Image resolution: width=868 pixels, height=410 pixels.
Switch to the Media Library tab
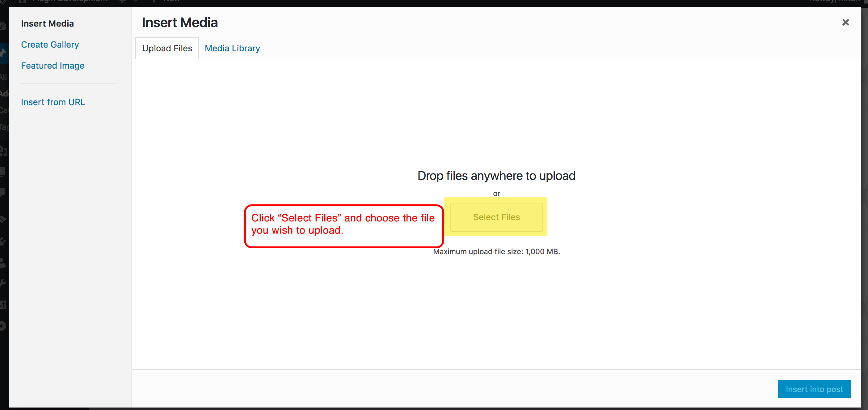tap(232, 48)
